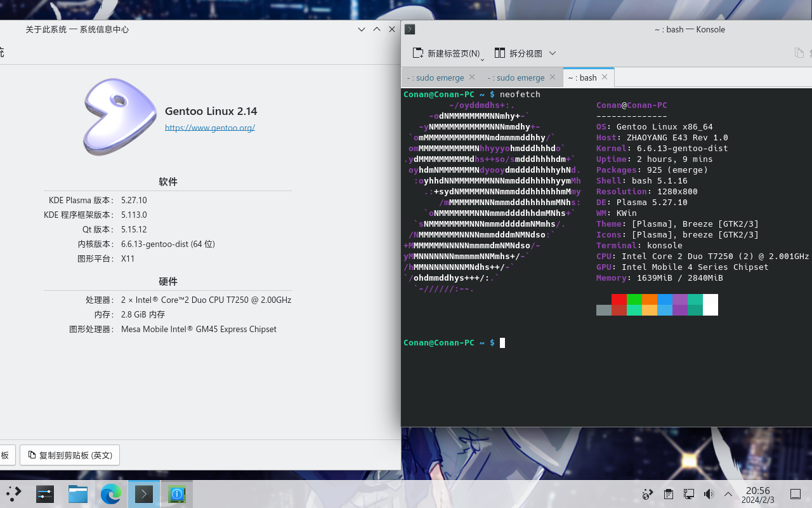Click the New Tab (N) text label

pyautogui.click(x=454, y=54)
